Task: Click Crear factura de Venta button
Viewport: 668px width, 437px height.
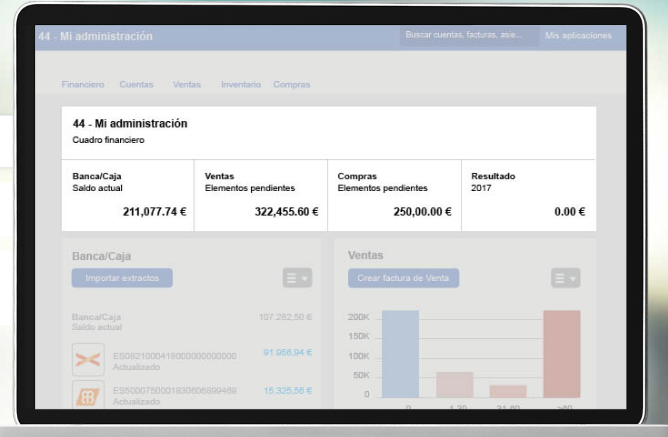Action: pos(403,278)
